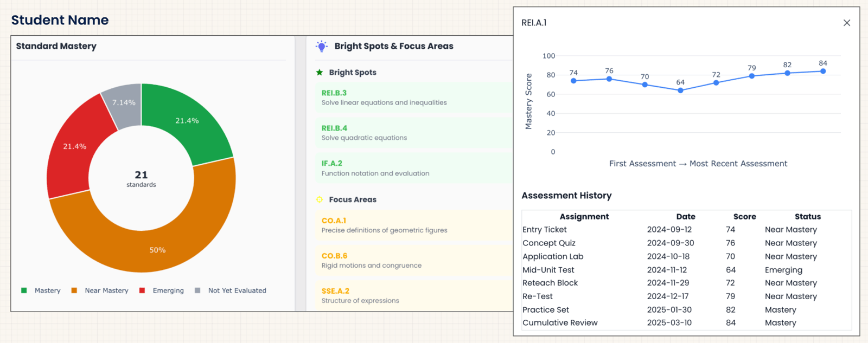Click the chart data point labeled 79

pos(751,76)
